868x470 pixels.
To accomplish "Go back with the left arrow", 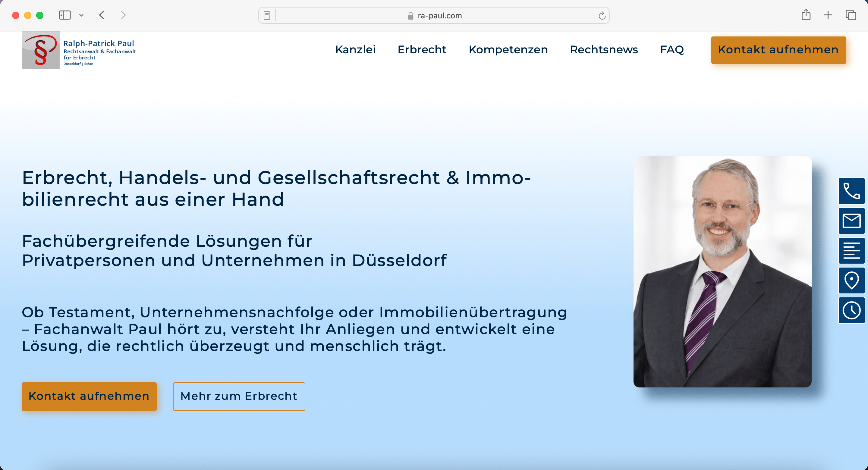I will (x=102, y=15).
